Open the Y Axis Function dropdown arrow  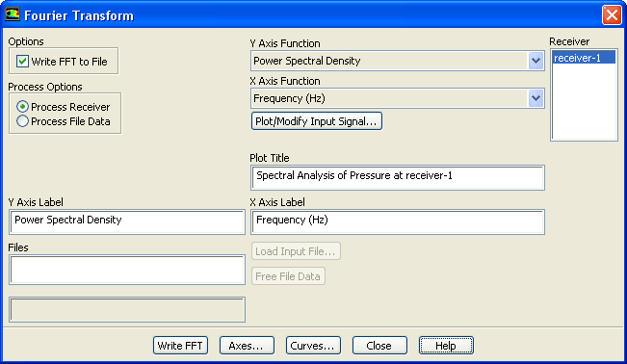click(536, 61)
